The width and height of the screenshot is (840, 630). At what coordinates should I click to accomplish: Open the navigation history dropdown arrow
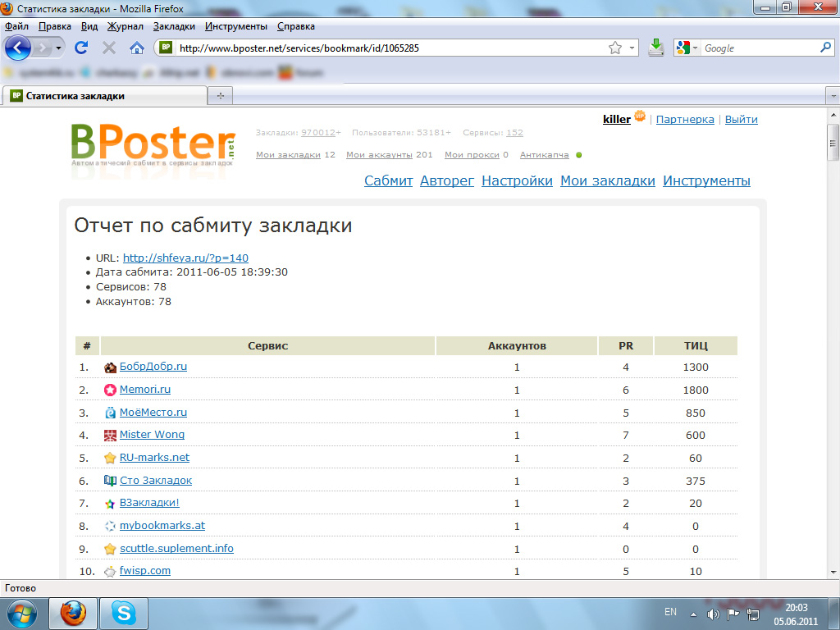click(x=58, y=48)
